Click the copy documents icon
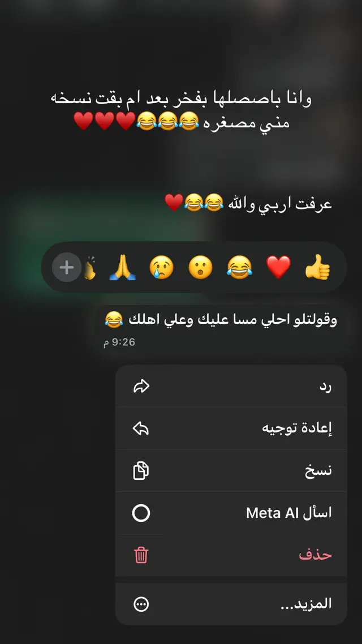Viewport: 362px width, 644px height. [141, 471]
